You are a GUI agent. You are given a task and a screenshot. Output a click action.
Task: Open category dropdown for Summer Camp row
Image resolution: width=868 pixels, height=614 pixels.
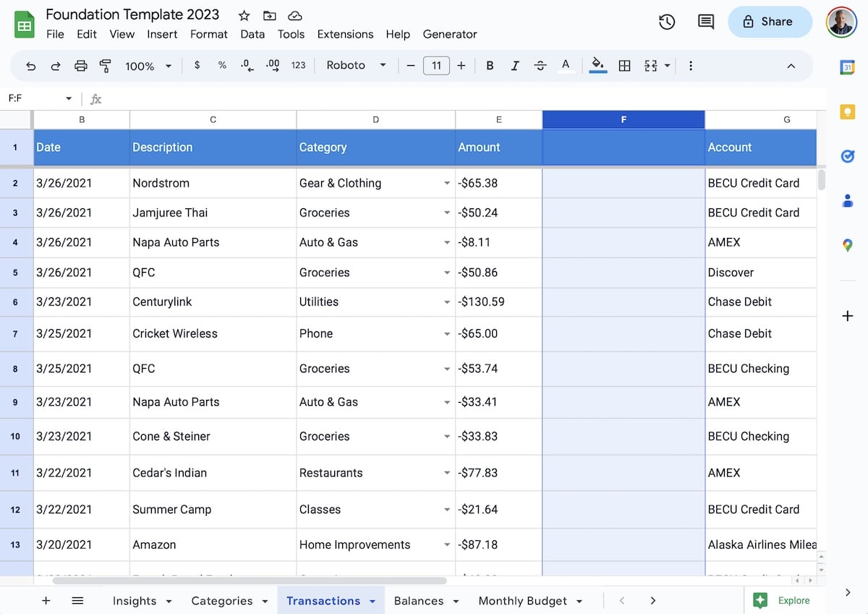[447, 510]
